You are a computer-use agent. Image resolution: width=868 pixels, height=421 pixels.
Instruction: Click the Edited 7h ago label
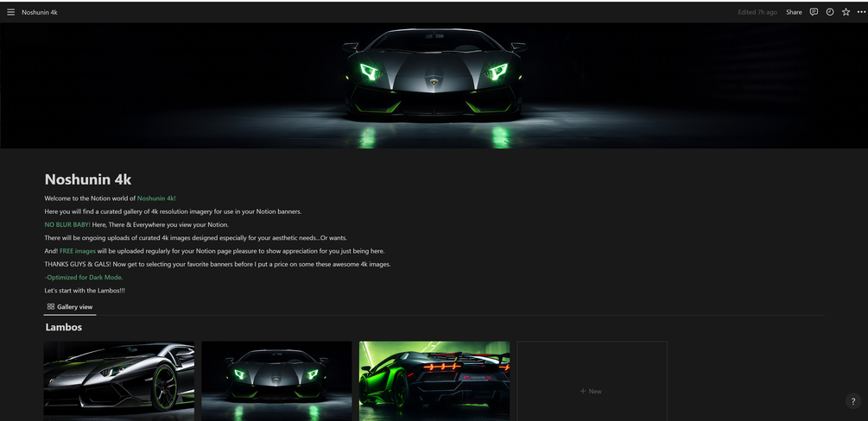(757, 12)
